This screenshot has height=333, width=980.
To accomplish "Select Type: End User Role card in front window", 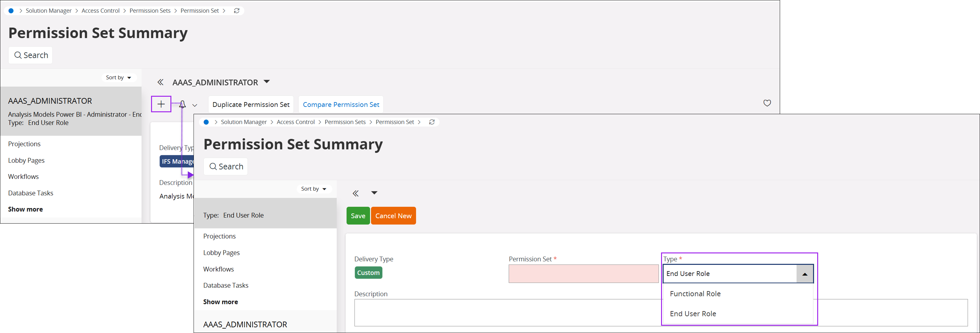I will [x=266, y=213].
